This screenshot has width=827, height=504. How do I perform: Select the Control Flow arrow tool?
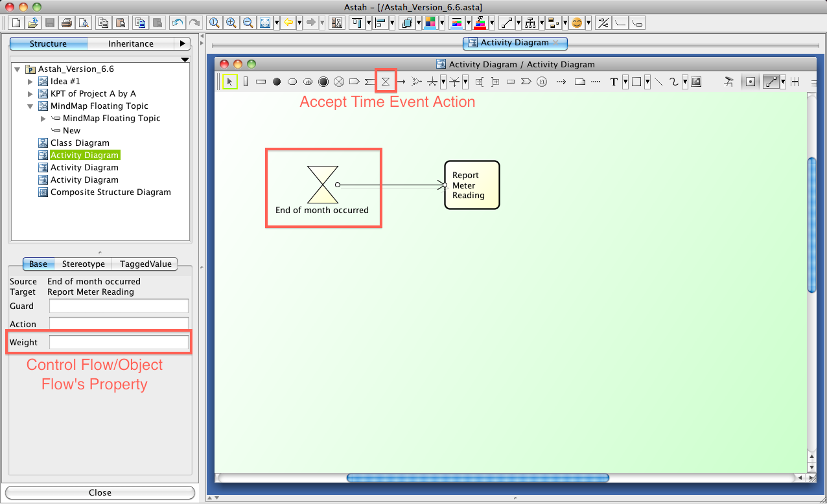(401, 82)
